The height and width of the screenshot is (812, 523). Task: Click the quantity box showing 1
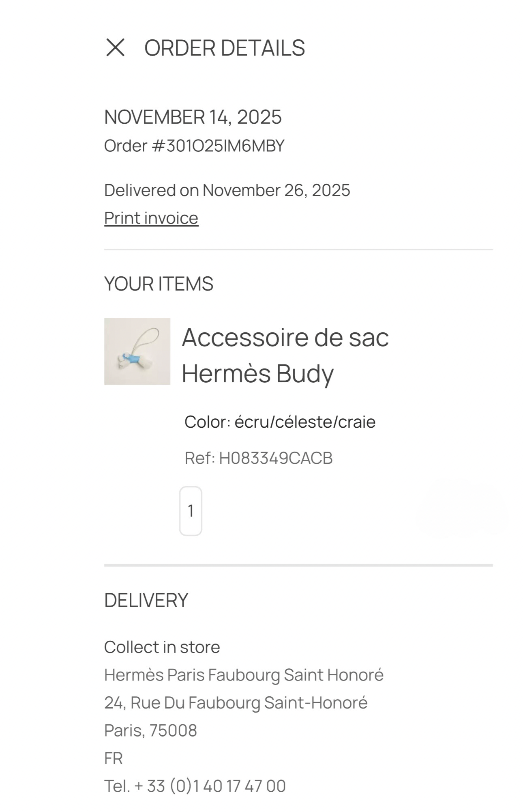[191, 511]
